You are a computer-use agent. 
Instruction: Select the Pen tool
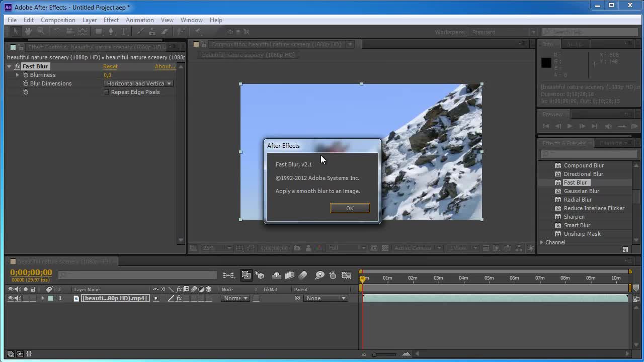112,31
